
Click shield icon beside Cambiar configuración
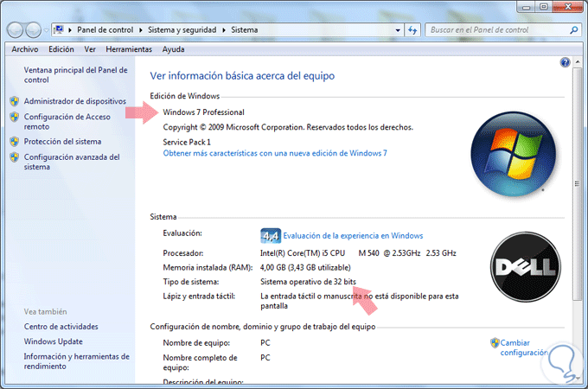click(x=495, y=342)
